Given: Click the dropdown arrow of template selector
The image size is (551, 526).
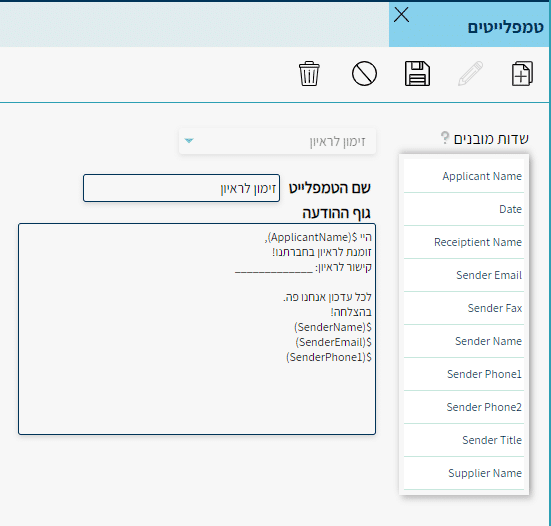Looking at the screenshot, I should pyautogui.click(x=189, y=141).
